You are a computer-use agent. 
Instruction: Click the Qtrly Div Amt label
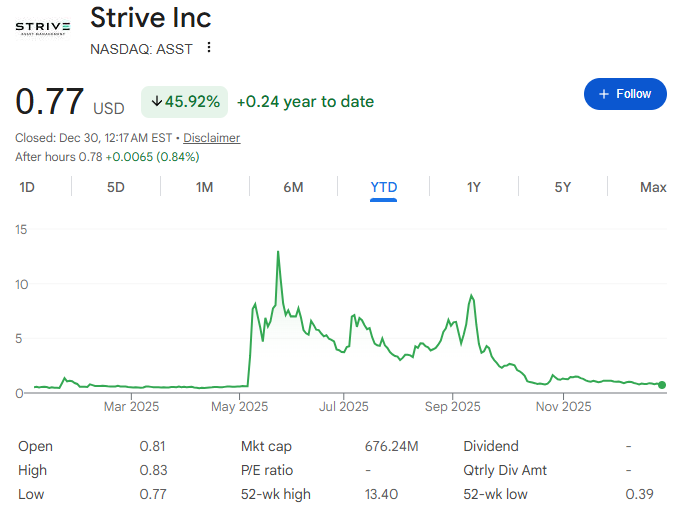click(505, 470)
